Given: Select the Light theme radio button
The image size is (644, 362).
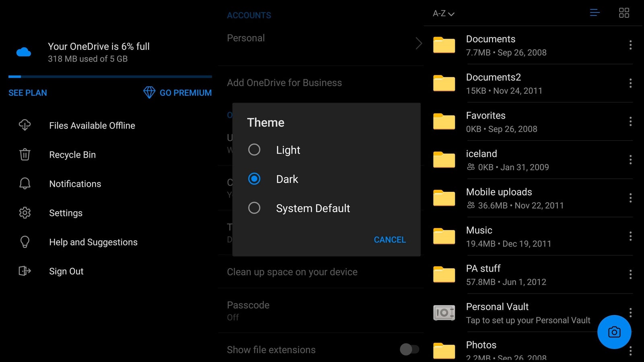Looking at the screenshot, I should (x=254, y=150).
